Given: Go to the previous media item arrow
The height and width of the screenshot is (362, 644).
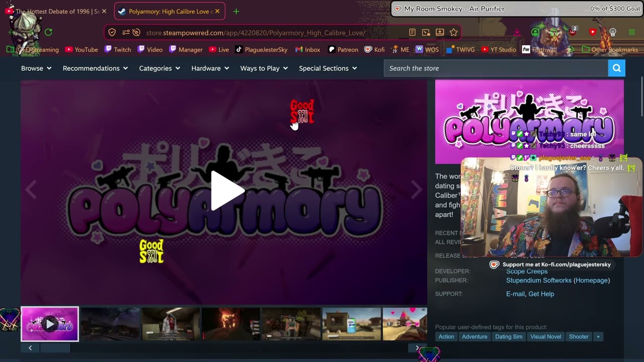Looking at the screenshot, I should 31,191.
